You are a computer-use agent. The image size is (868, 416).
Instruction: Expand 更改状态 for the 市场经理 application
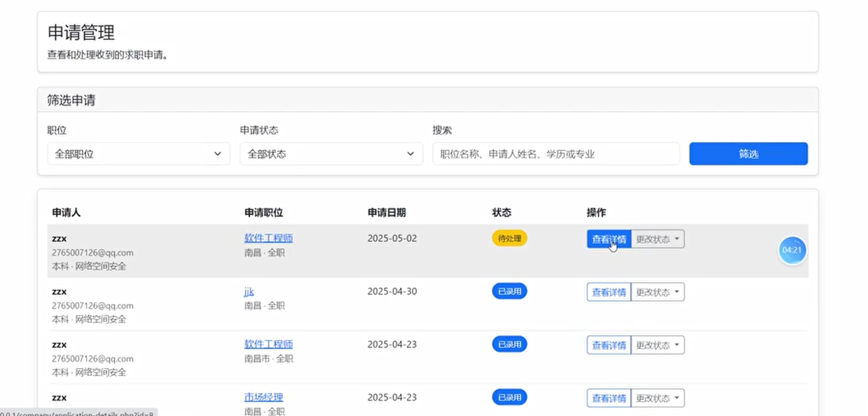pos(657,398)
